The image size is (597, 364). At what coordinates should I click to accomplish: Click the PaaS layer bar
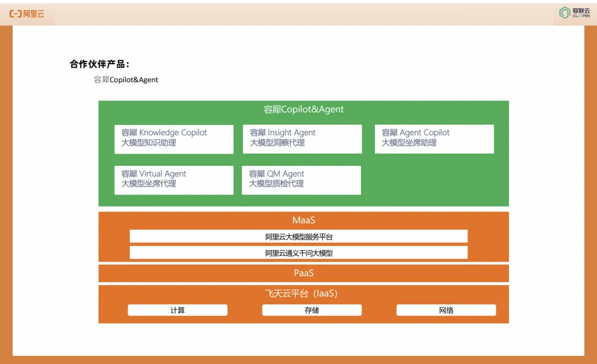(303, 273)
